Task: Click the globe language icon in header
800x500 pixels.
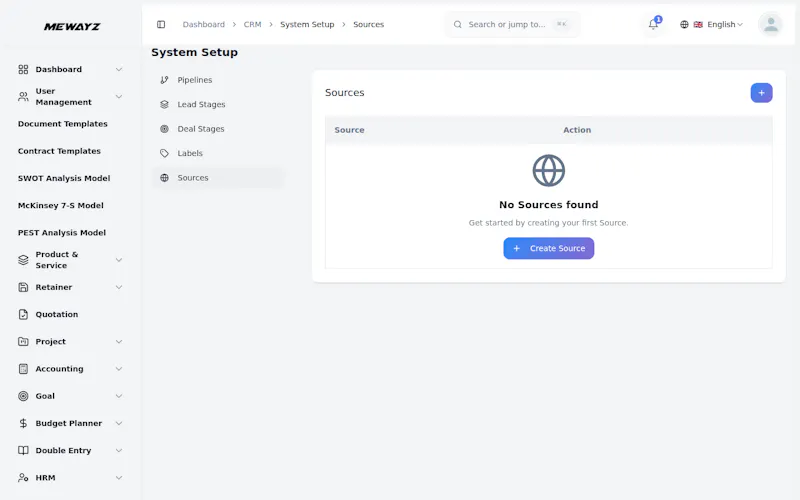Action: (684, 24)
